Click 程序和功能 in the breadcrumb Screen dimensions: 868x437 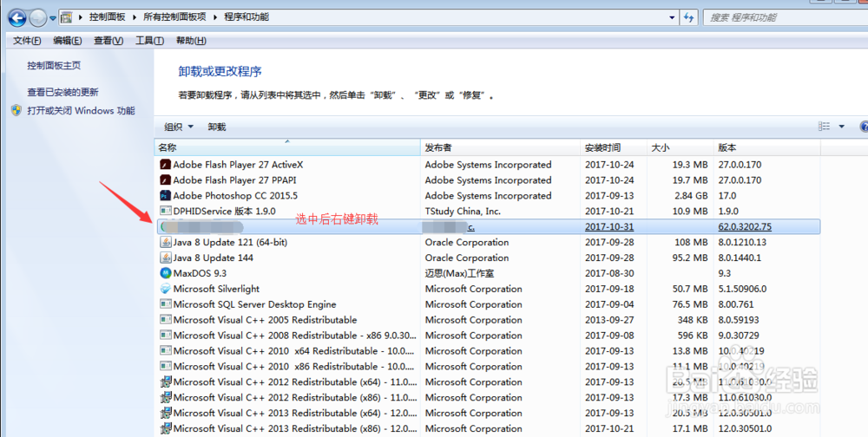click(x=247, y=17)
